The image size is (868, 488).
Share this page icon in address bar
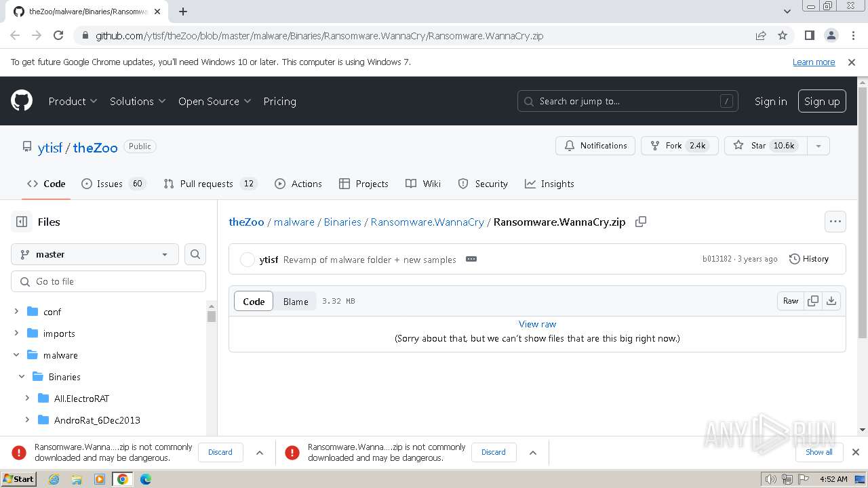tap(761, 35)
